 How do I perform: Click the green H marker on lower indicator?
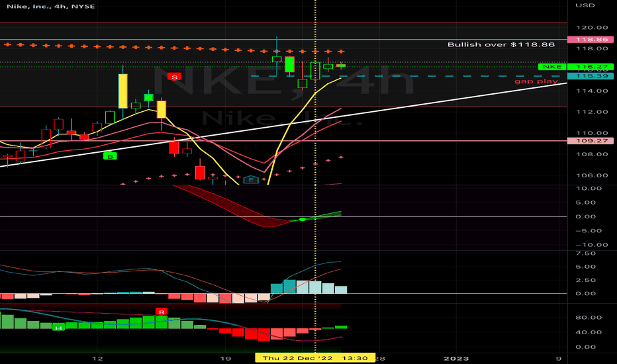(x=59, y=328)
